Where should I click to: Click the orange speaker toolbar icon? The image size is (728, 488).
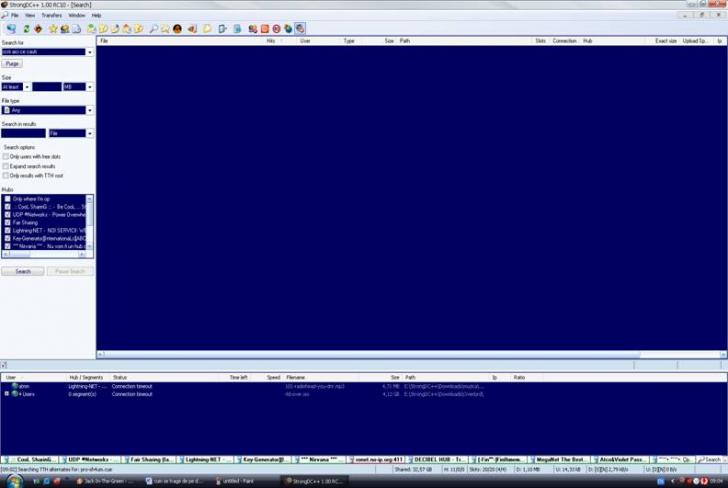[192, 29]
